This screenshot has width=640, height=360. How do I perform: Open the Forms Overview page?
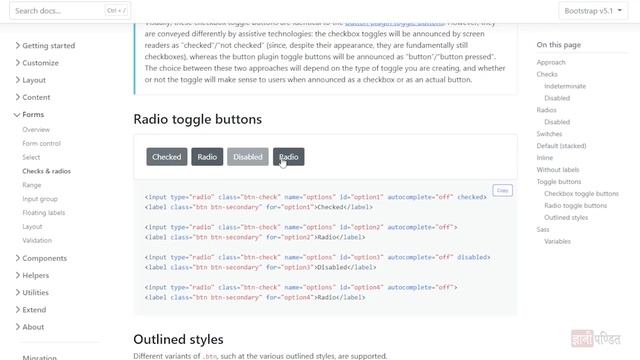click(x=36, y=130)
